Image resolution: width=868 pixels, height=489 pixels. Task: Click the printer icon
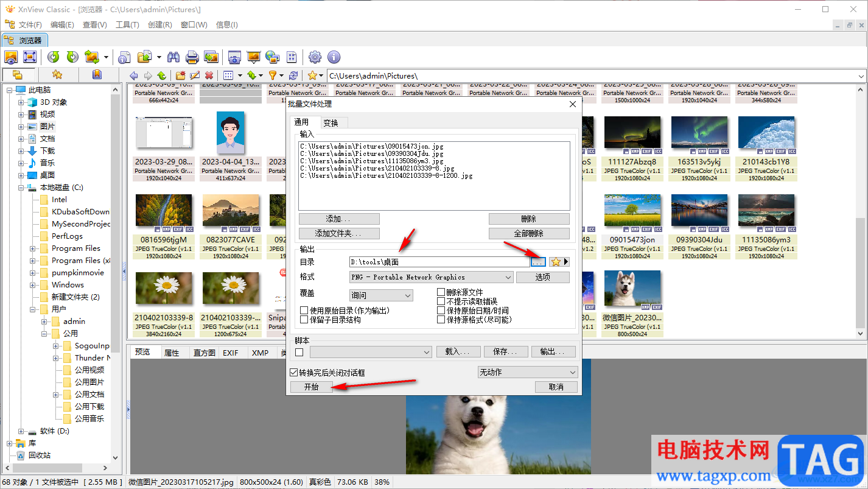[x=192, y=57]
